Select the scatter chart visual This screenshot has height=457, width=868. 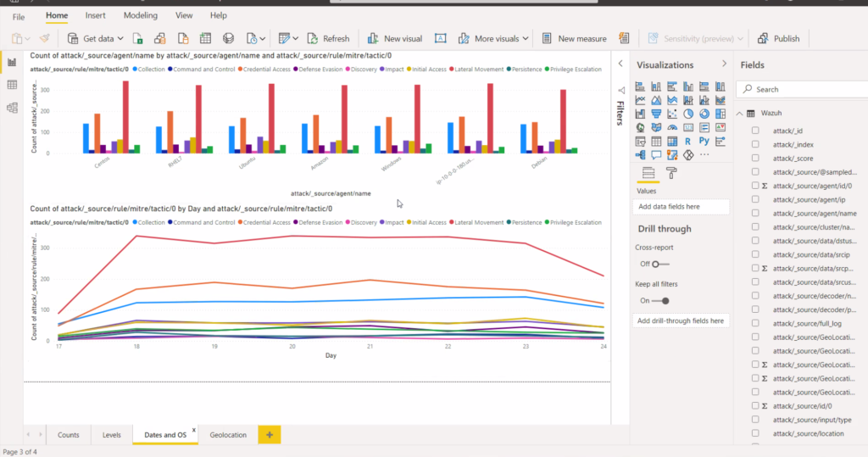click(672, 114)
